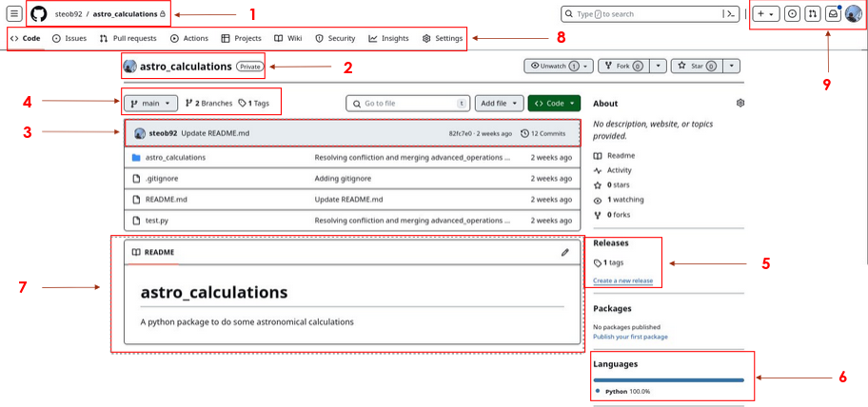Edit README using the pencil icon
The height and width of the screenshot is (407, 868).
tap(564, 252)
